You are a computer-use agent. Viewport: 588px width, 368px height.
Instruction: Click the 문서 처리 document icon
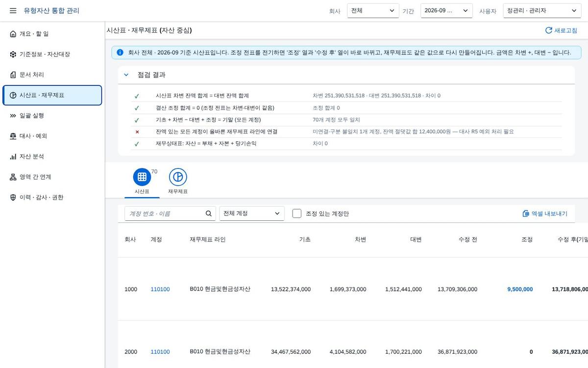coord(13,75)
